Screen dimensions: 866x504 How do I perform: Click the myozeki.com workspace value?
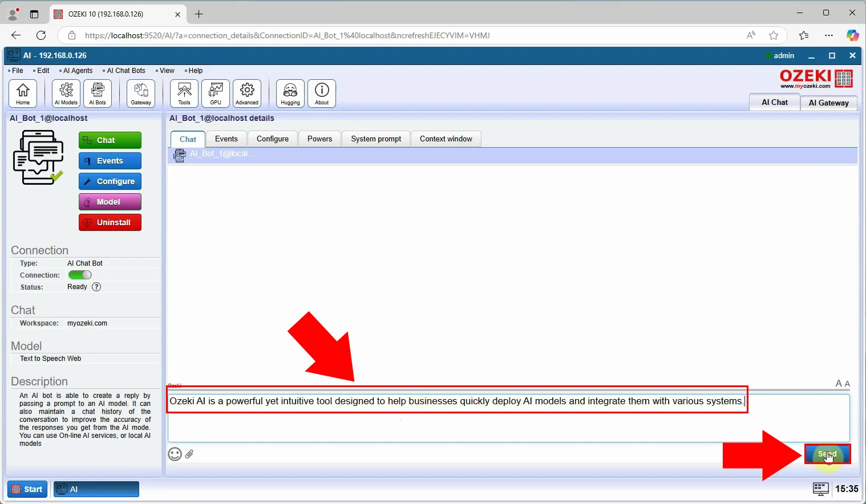click(87, 323)
